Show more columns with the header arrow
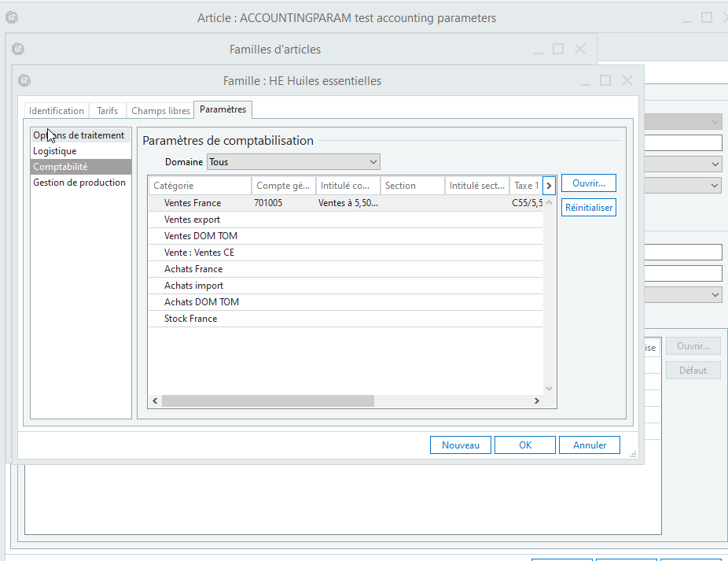Screen dimensions: 728x561 coord(549,186)
